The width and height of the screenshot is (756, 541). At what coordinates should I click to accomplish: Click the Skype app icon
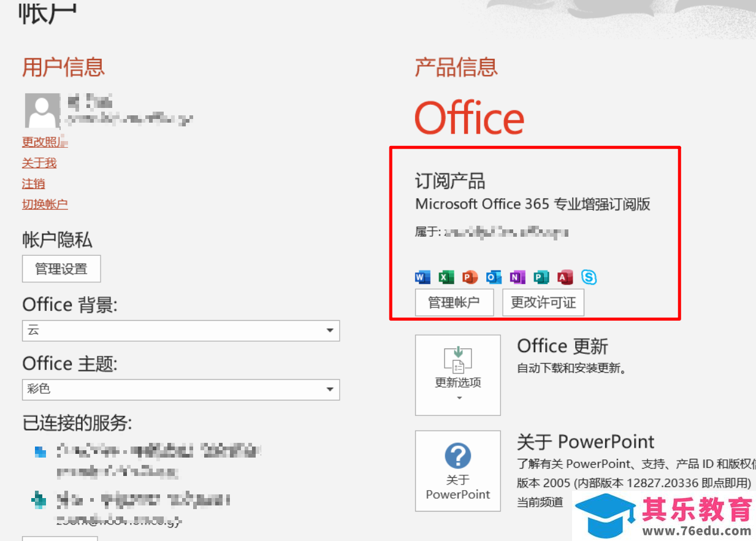pos(589,277)
